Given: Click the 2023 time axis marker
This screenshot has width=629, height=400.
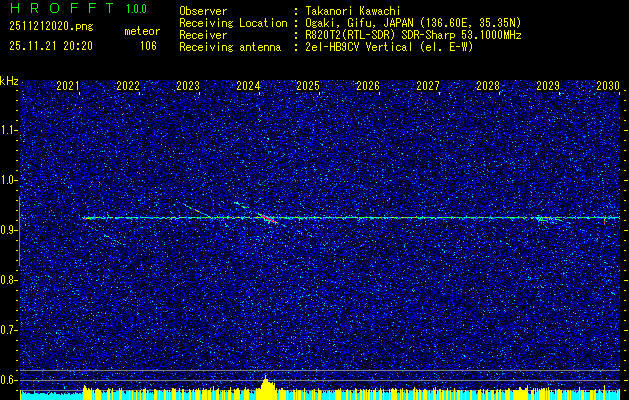Looking at the screenshot, I should (x=188, y=86).
